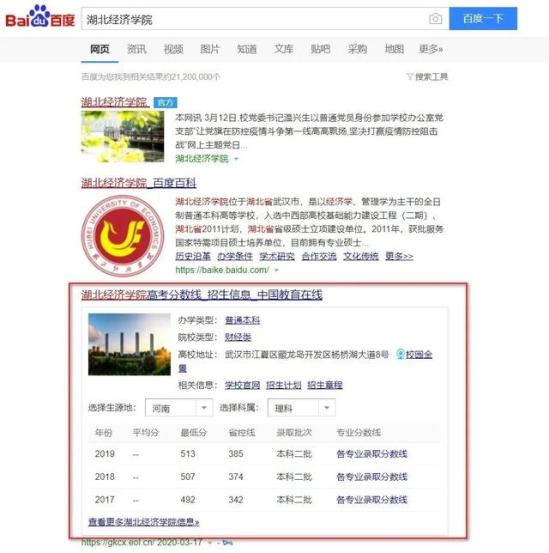549x553 pixels.
Task: Switch to the 图片 tab
Action: point(210,49)
